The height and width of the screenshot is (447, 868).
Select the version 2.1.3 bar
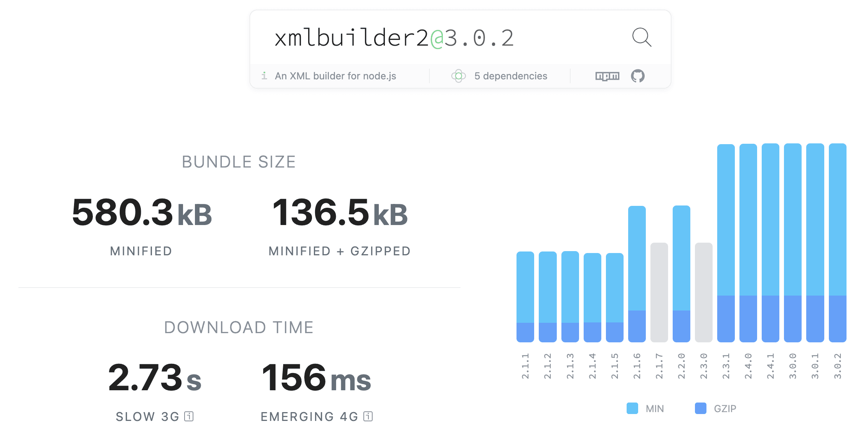(x=570, y=297)
